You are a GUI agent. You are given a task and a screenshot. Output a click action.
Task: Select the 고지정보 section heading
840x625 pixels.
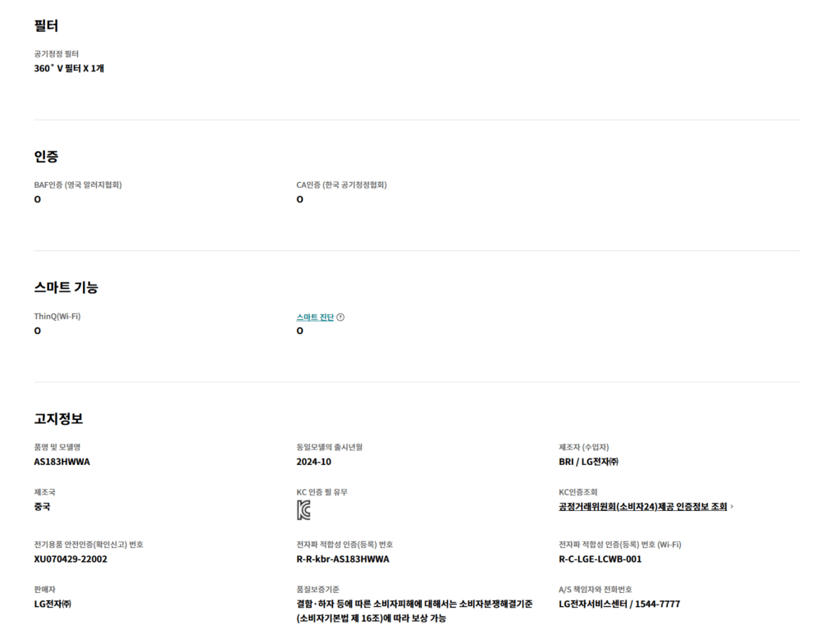pos(58,419)
